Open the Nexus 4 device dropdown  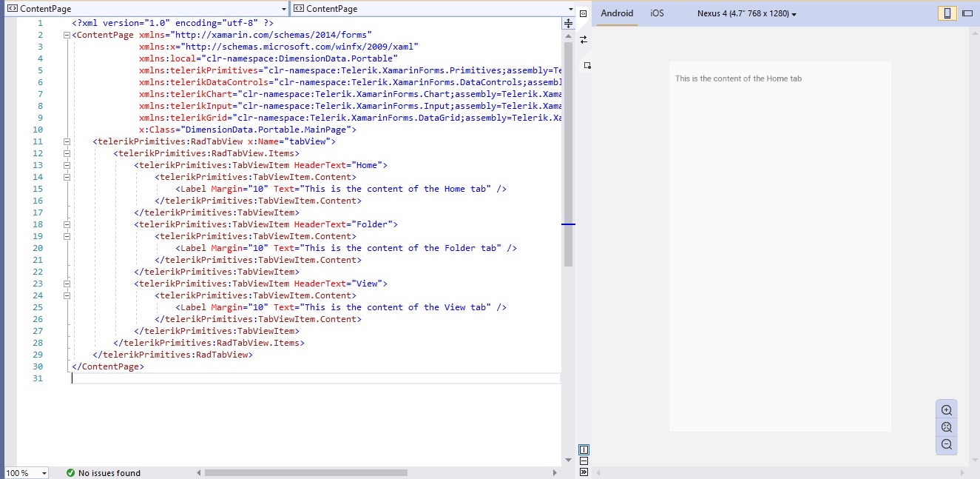pyautogui.click(x=747, y=13)
